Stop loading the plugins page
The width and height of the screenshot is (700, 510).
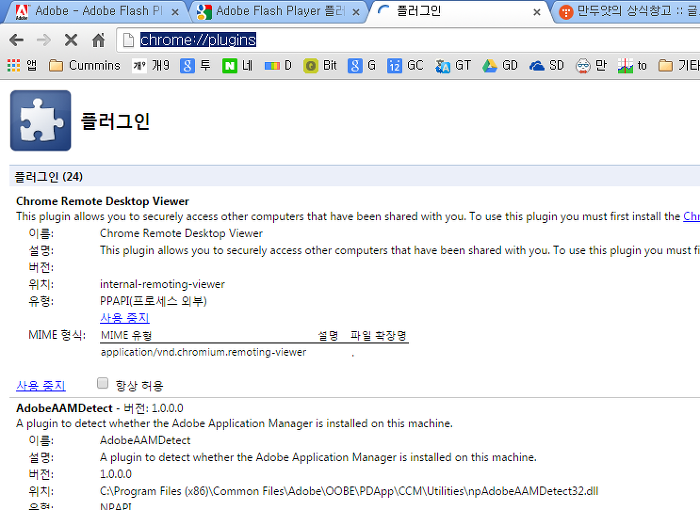pos(71,40)
